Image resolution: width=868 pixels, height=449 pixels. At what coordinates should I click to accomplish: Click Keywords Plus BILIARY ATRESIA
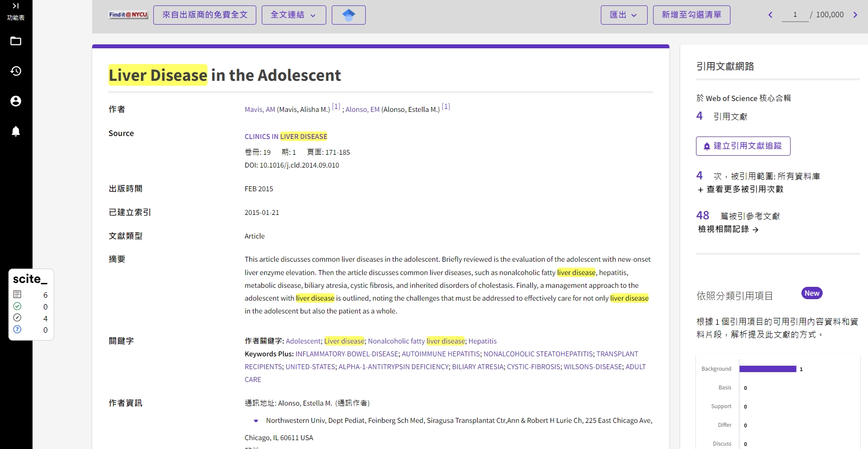point(478,367)
